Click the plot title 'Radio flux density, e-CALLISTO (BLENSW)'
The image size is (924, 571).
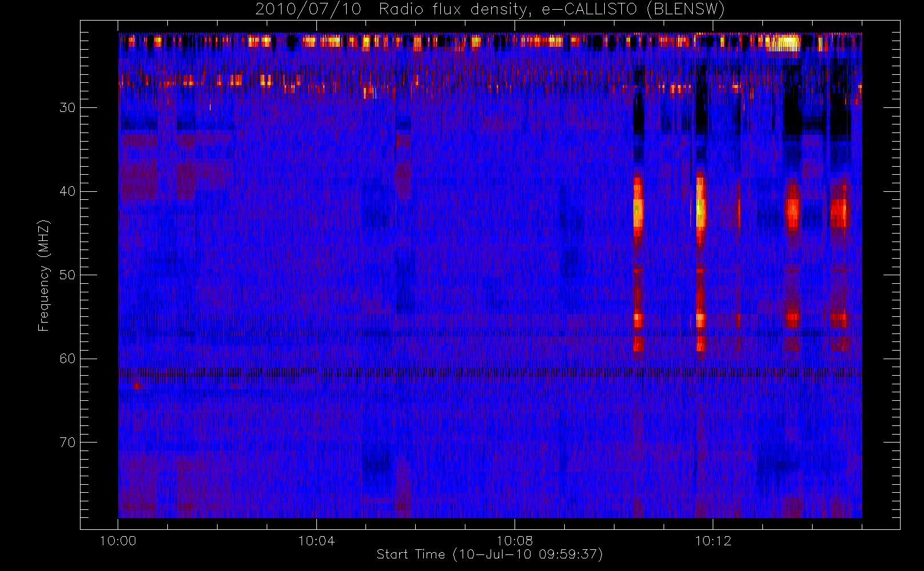click(552, 10)
